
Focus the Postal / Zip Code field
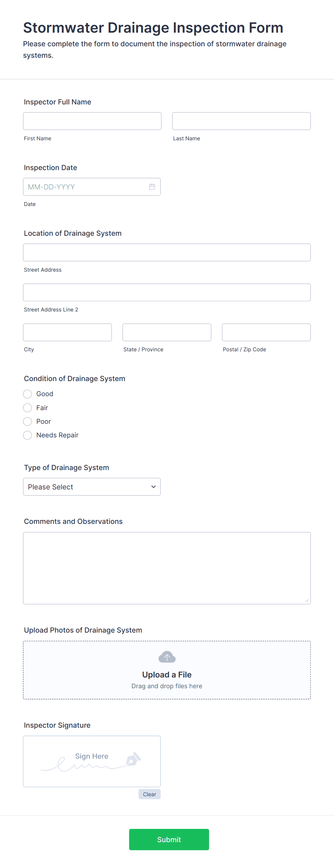(x=266, y=332)
